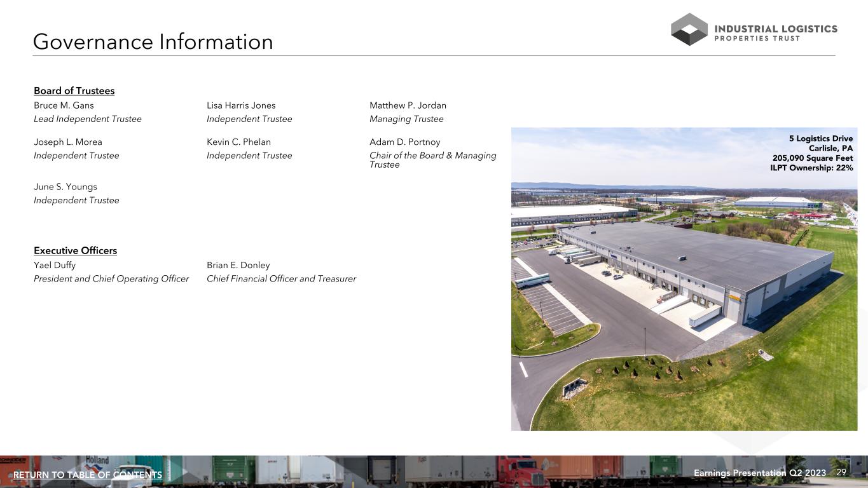
Task: Select the name Kevin C. Phelan
Action: click(x=238, y=142)
